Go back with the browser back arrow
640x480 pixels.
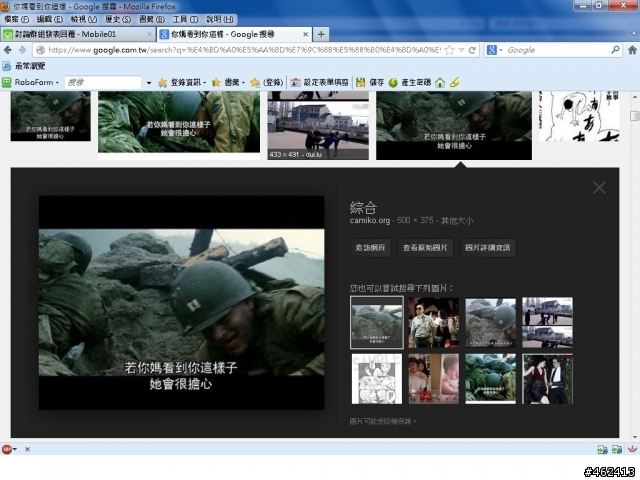pos(7,50)
